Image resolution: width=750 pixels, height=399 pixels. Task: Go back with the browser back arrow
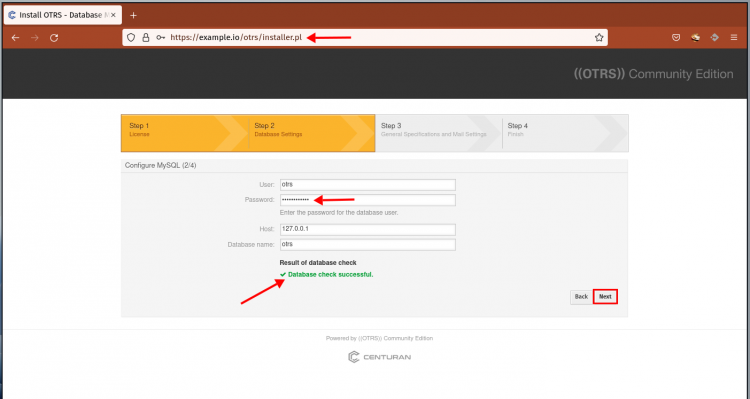[16, 38]
